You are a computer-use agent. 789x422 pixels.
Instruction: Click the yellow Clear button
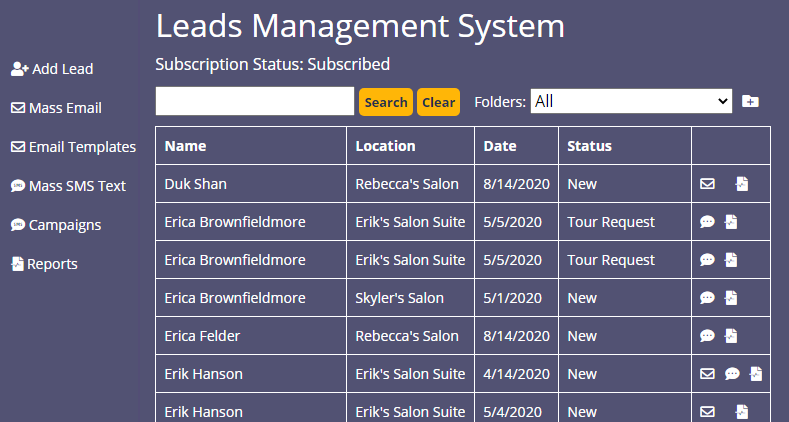point(438,102)
